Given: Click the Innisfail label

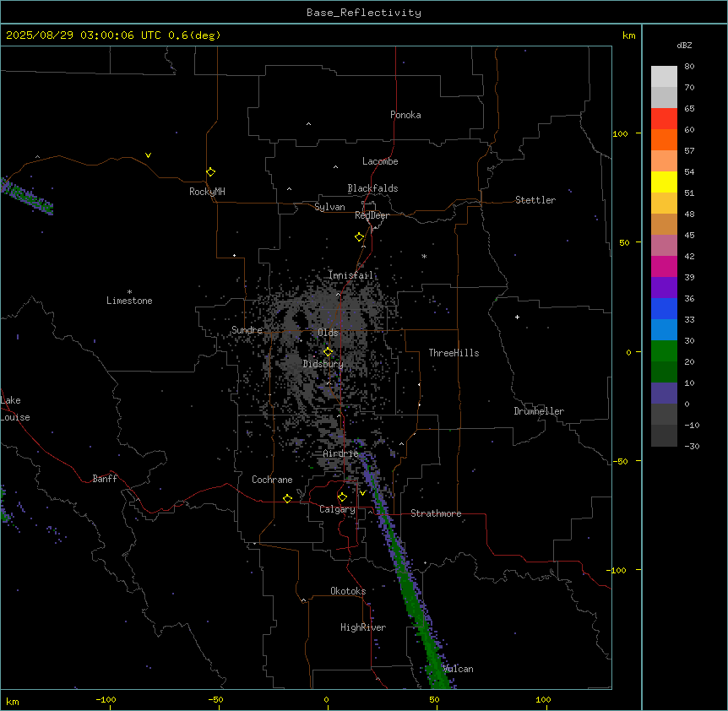Looking at the screenshot, I should coord(350,275).
